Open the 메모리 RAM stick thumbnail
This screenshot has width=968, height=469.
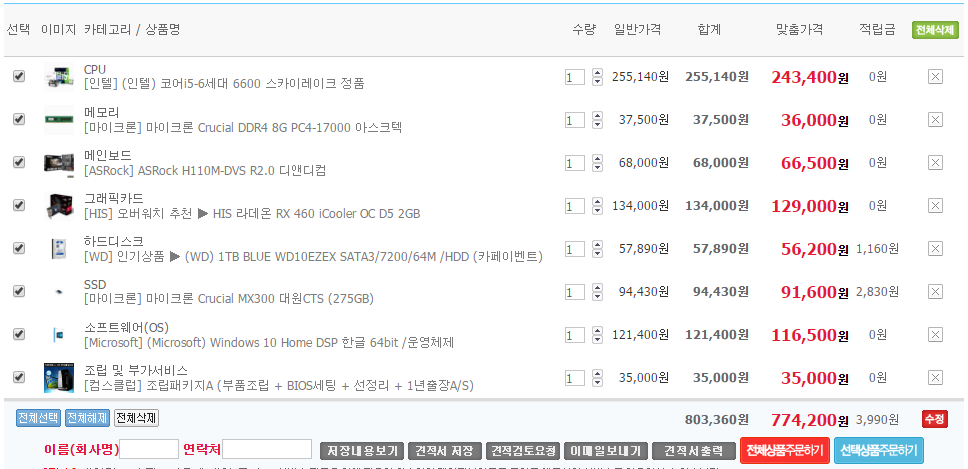pyautogui.click(x=59, y=120)
